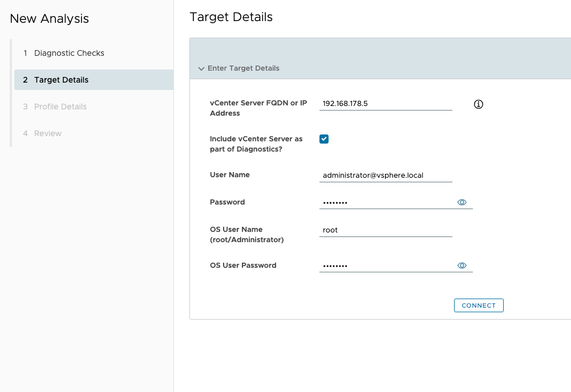Focus the vCenter Server FQDN or IP field

pyautogui.click(x=386, y=104)
